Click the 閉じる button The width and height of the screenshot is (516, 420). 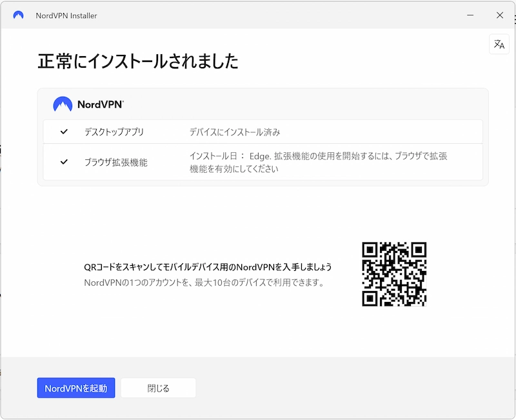(x=158, y=388)
